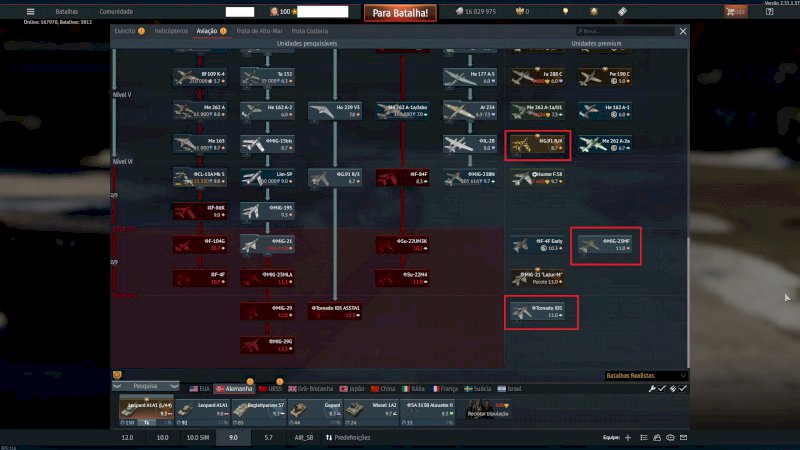Image resolution: width=800 pixels, height=450 pixels.
Task: Open the squad list icon
Action: click(x=644, y=438)
